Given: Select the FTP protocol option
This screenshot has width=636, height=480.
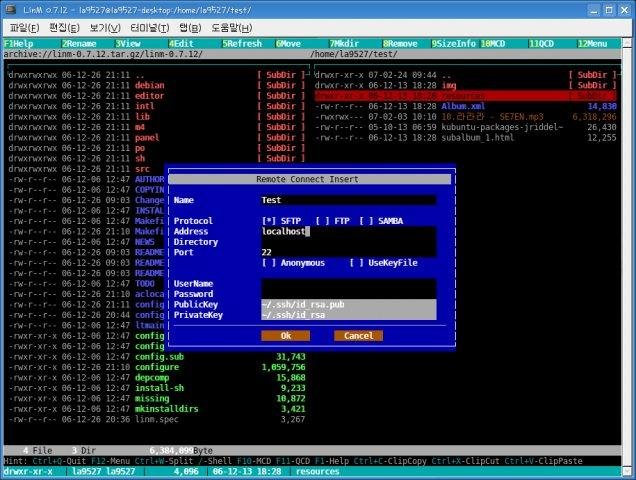Looking at the screenshot, I should coord(333,221).
